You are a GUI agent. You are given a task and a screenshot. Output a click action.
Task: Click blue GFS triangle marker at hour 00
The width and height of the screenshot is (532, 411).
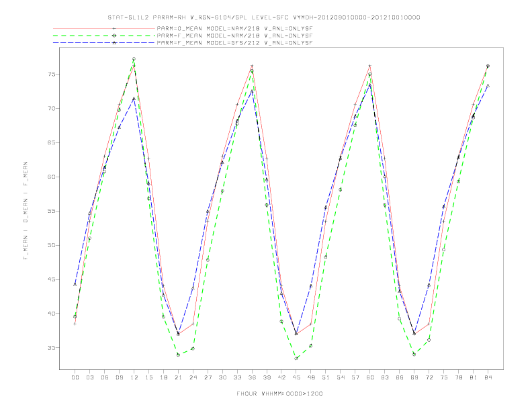tap(75, 284)
